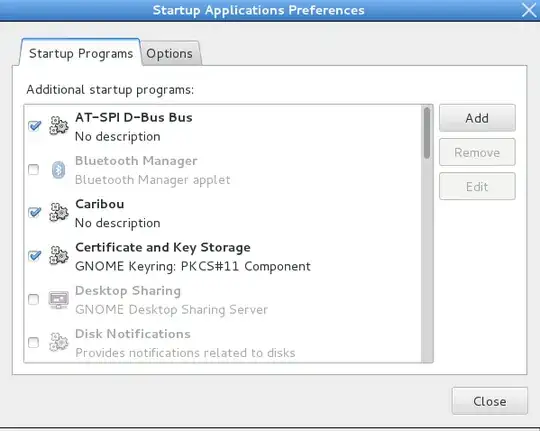
Task: Select Certificate and Key Storage entry name
Action: (x=163, y=247)
